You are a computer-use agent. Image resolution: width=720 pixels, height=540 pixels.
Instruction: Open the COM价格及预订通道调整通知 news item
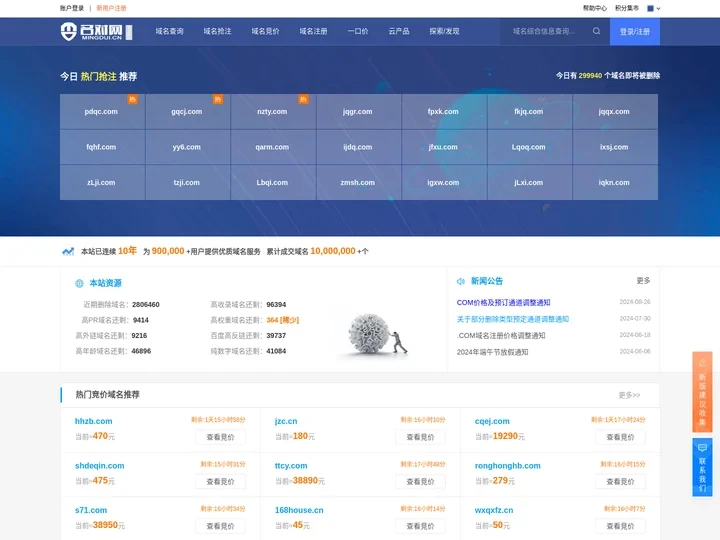click(503, 303)
